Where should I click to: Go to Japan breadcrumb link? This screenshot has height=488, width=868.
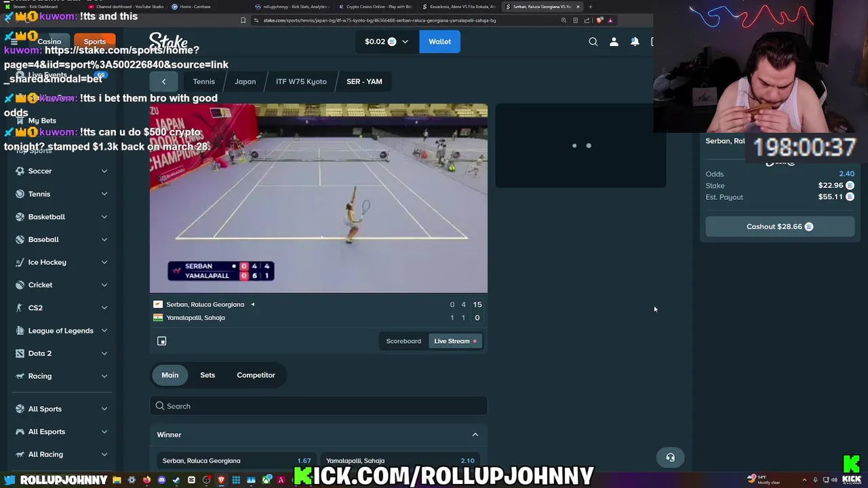point(245,81)
